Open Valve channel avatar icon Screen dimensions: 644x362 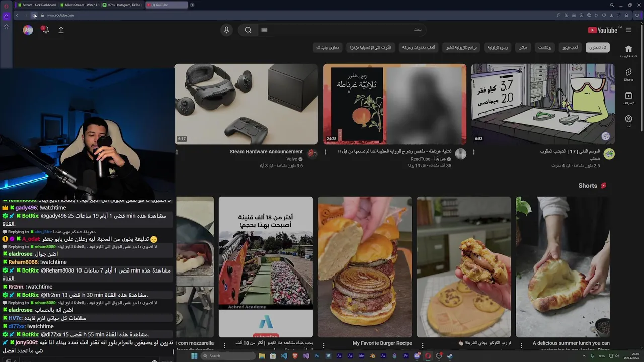click(312, 153)
